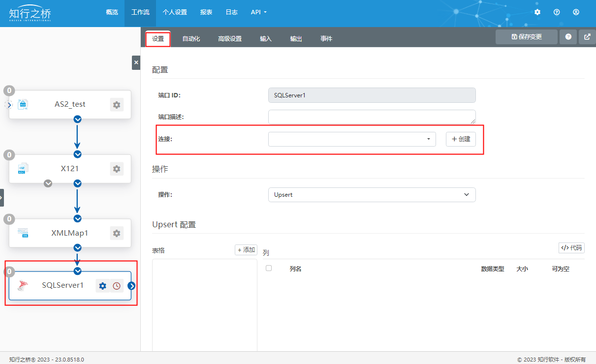Screen dimensions: 596x364
Task: Click the user account icon in header
Action: (576, 12)
